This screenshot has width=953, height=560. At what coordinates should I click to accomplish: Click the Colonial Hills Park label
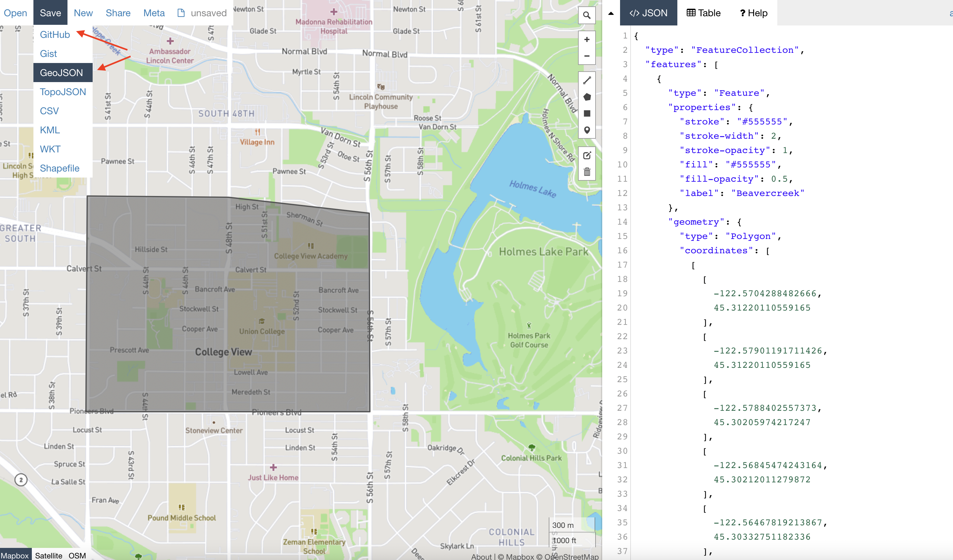[531, 458]
